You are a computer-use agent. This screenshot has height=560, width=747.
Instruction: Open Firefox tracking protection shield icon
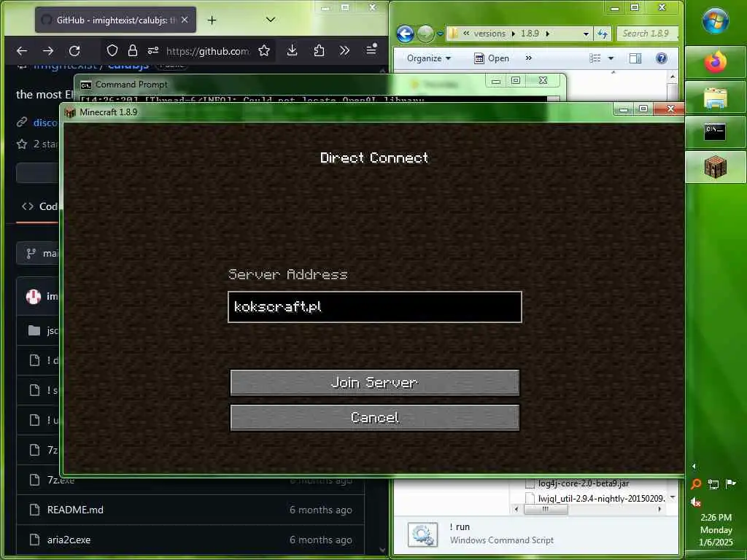112,50
